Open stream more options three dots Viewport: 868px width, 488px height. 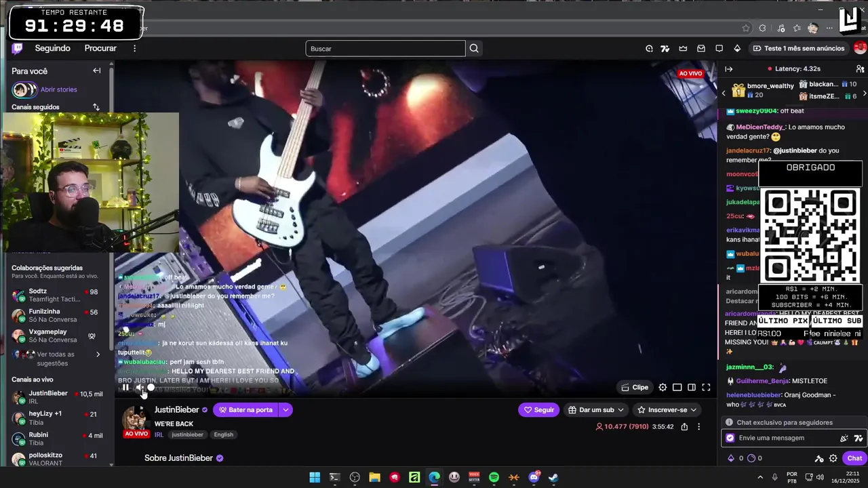[x=698, y=427]
